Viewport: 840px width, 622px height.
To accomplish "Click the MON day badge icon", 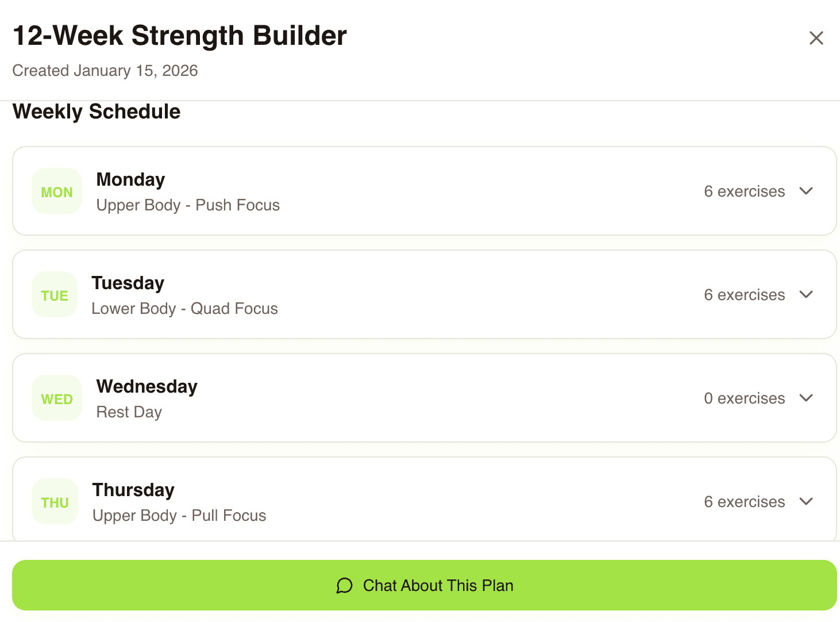I will tap(56, 191).
